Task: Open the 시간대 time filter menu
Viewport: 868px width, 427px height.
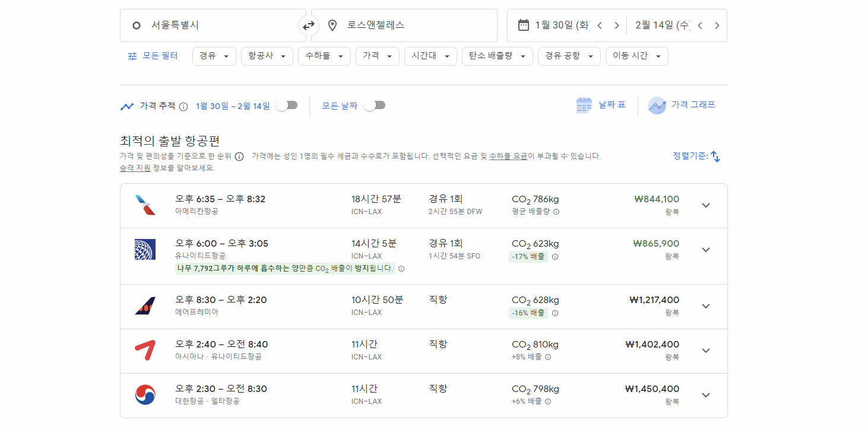Action: 430,56
